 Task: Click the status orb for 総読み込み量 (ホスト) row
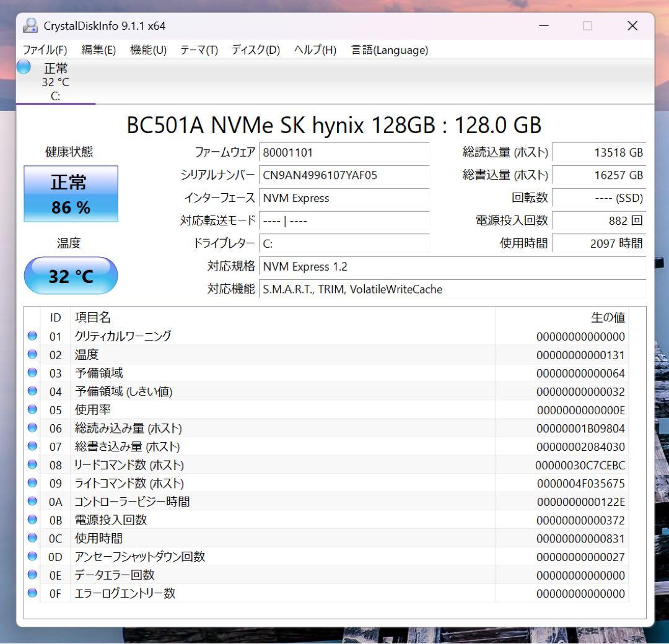coord(32,427)
